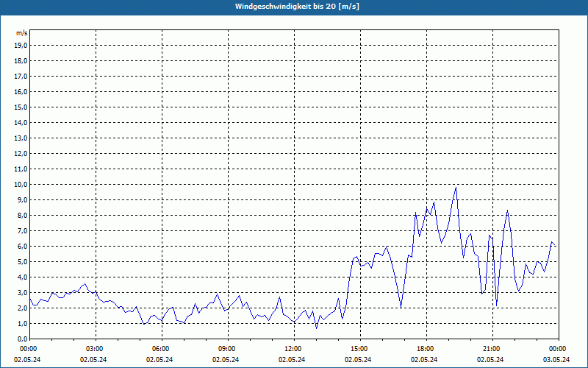Viewport: 588px width, 368px height.
Task: Click the "15:00" time label
Action: click(x=359, y=349)
